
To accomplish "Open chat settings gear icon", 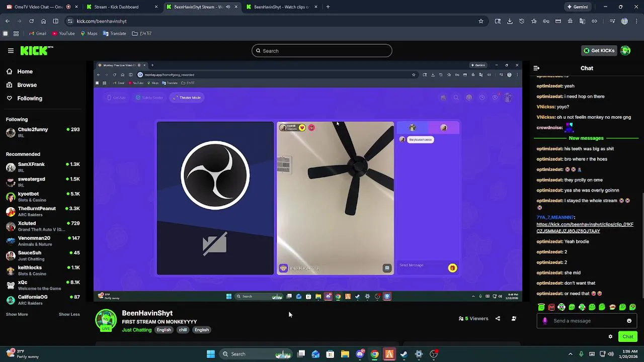I will click(610, 337).
